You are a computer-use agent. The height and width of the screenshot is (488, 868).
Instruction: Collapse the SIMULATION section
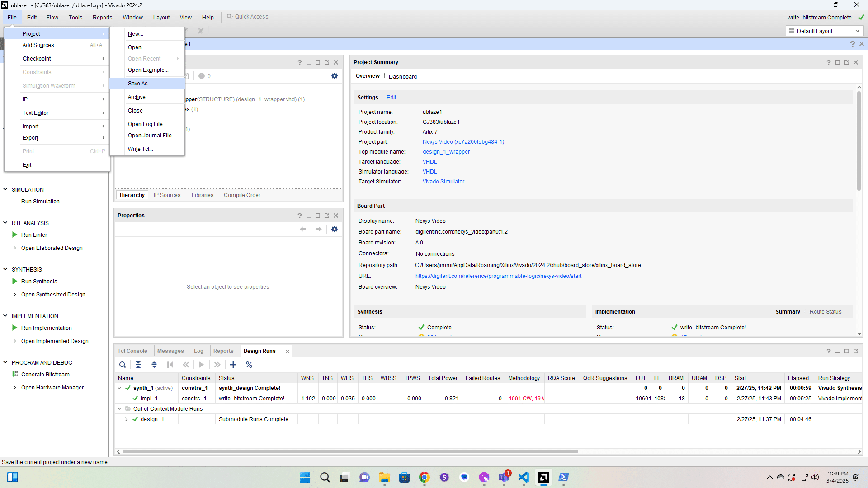coord(5,189)
